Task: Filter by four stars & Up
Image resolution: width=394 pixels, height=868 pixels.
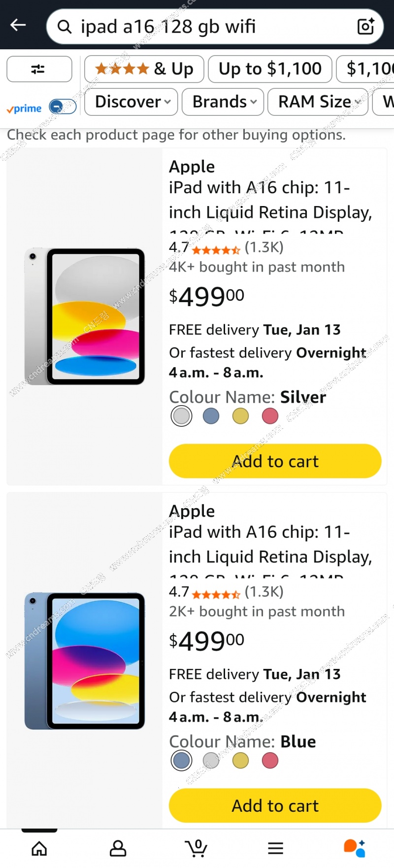Action: 144,69
